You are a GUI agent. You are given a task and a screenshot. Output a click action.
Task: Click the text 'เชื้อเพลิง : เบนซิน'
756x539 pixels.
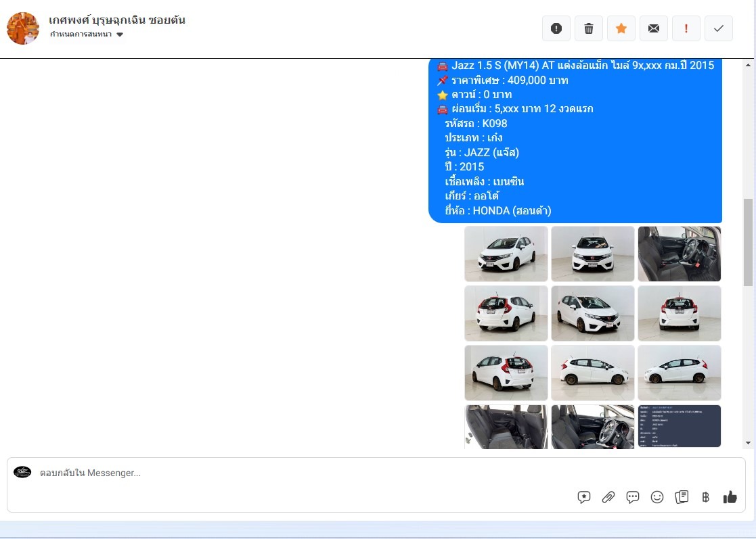pyautogui.click(x=485, y=182)
